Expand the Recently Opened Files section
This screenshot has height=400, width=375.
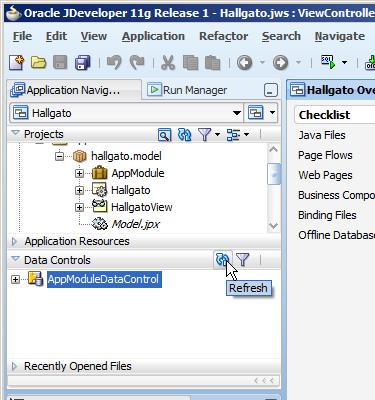click(15, 366)
